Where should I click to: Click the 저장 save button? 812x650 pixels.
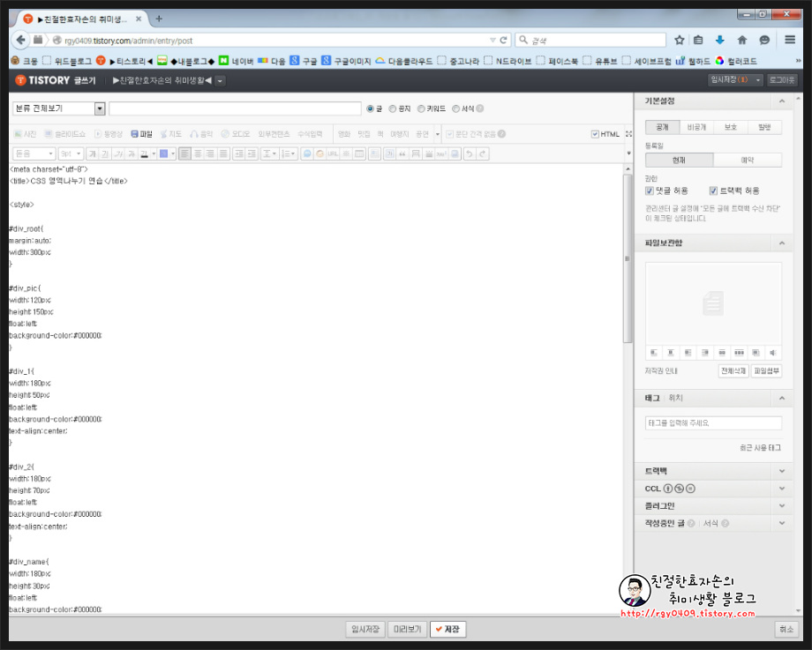click(448, 630)
